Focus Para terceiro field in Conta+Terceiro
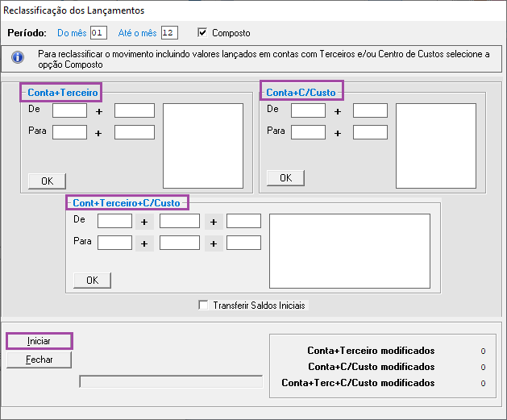This screenshot has height=420, width=507. (134, 132)
